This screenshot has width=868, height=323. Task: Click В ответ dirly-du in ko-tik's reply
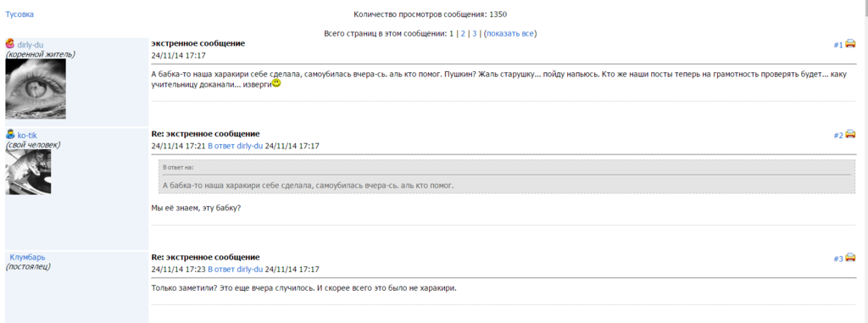pyautogui.click(x=235, y=146)
